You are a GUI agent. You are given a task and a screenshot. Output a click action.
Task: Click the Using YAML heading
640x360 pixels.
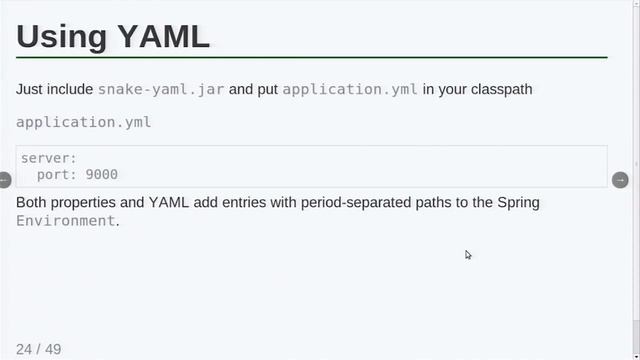(x=113, y=36)
